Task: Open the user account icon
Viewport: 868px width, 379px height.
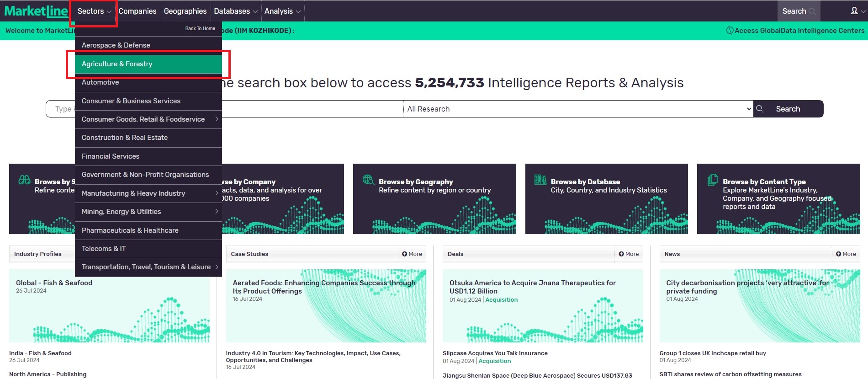Action: (x=854, y=11)
